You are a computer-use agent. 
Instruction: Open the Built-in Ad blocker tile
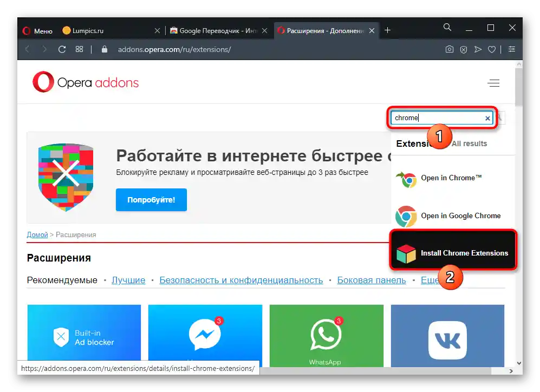[x=84, y=336]
